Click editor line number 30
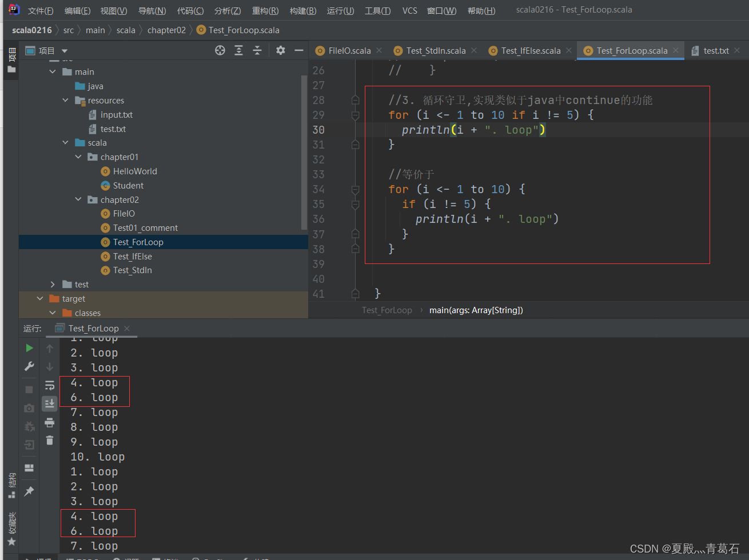The width and height of the screenshot is (749, 560). [x=318, y=130]
